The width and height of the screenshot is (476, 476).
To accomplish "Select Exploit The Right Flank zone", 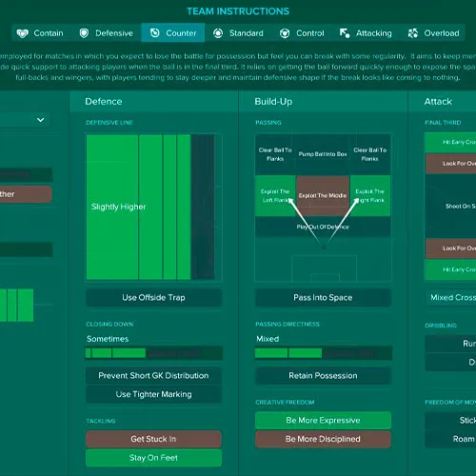I will (x=370, y=196).
